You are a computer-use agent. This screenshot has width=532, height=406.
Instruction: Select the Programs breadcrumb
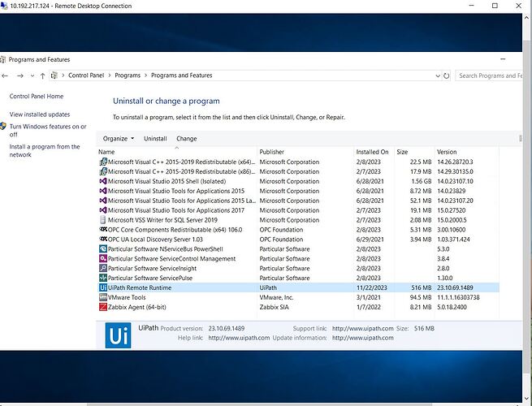tap(128, 76)
